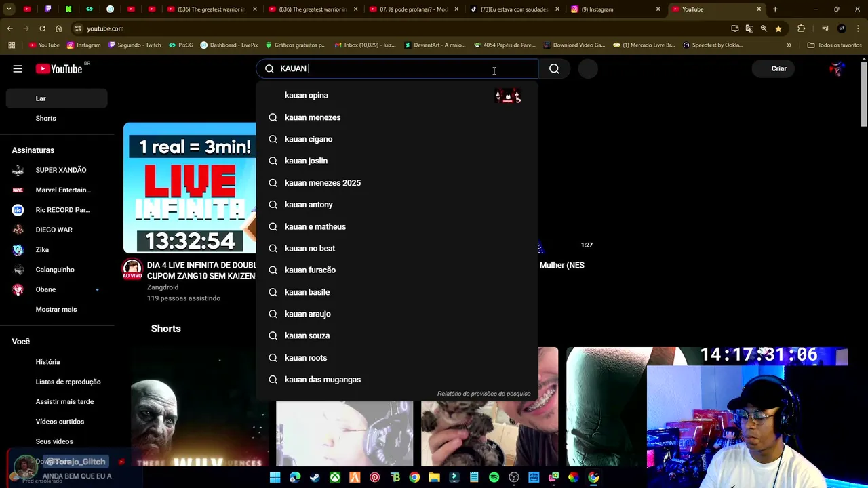This screenshot has width=868, height=488.
Task: Expand bookmarks overflow chevron
Action: pos(789,45)
